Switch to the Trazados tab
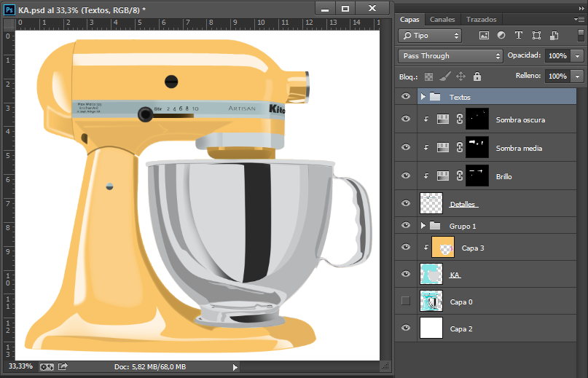Image resolution: width=588 pixels, height=378 pixels. pyautogui.click(x=482, y=19)
